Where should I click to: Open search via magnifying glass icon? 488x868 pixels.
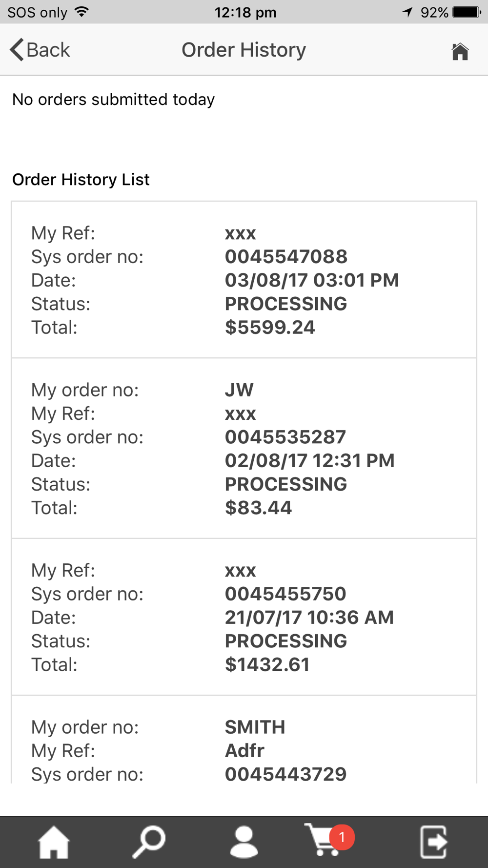[x=149, y=842]
